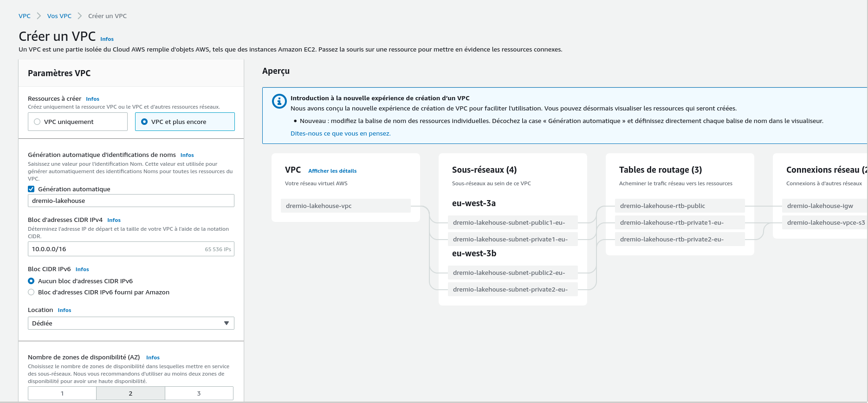868x403 pixels.
Task: Open Infos link beside 'Créer un VPC' title
Action: pyautogui.click(x=107, y=39)
